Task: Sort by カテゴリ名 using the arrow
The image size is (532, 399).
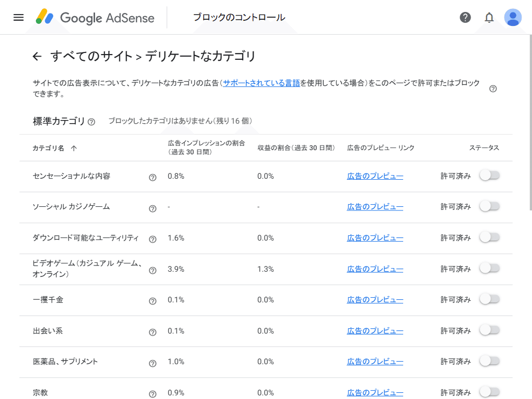Action: pos(74,148)
